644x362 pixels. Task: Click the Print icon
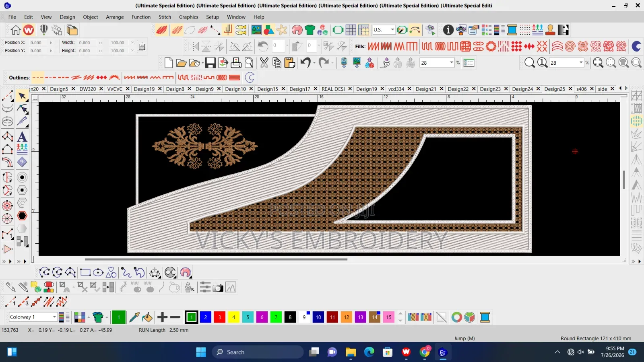click(x=236, y=63)
